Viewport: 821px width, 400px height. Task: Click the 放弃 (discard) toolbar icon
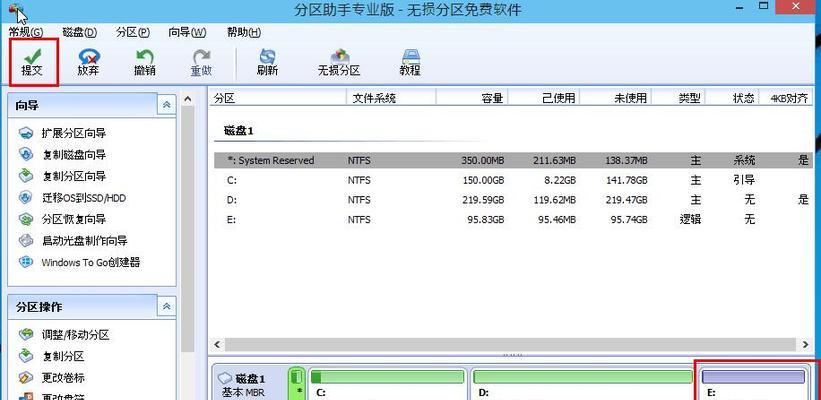(88, 56)
